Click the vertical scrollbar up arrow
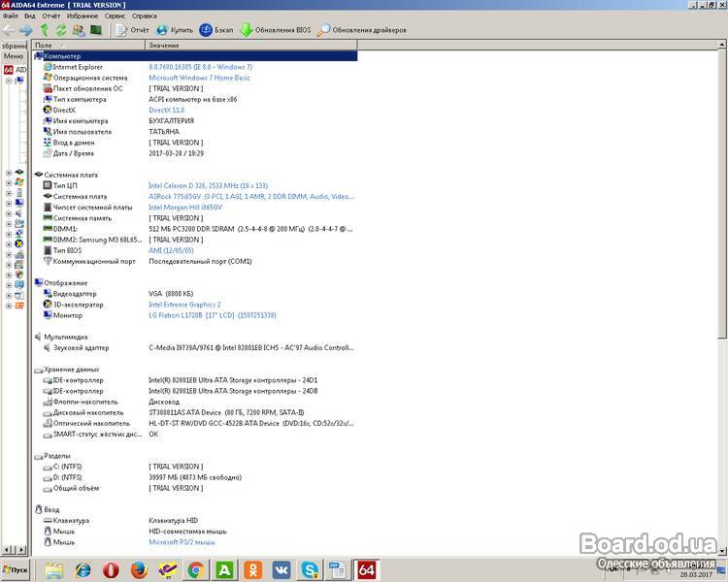The width and height of the screenshot is (728, 582). (x=722, y=45)
